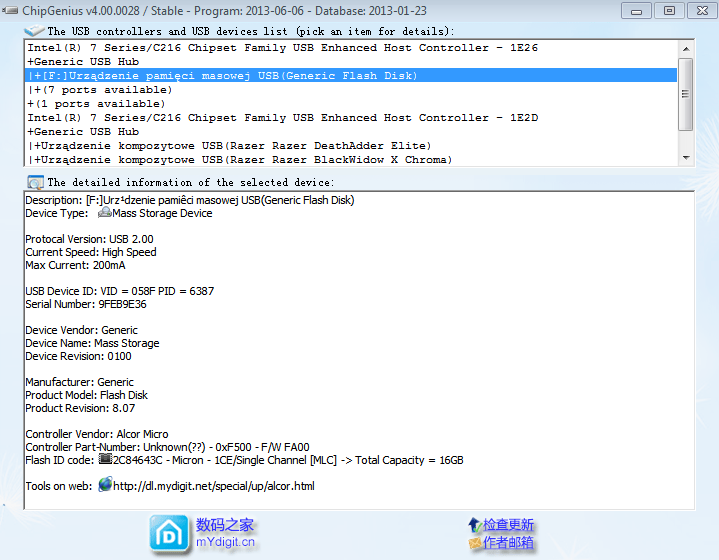Click the Manufacturer: Generic line

(x=79, y=382)
